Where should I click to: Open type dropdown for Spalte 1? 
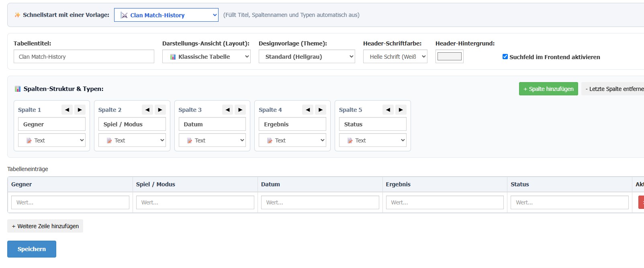point(52,140)
